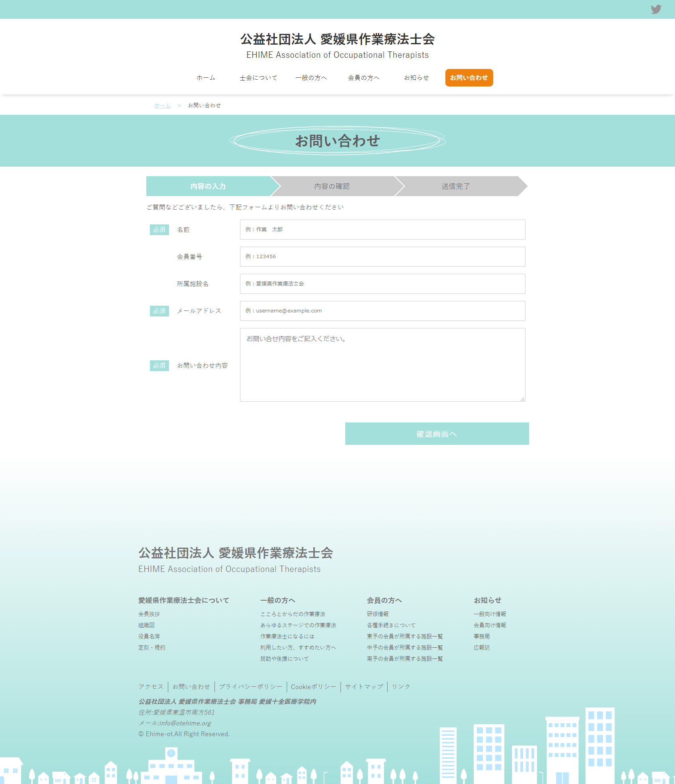The image size is (675, 784).
Task: Open footer link 事務局
Action: [x=482, y=637]
